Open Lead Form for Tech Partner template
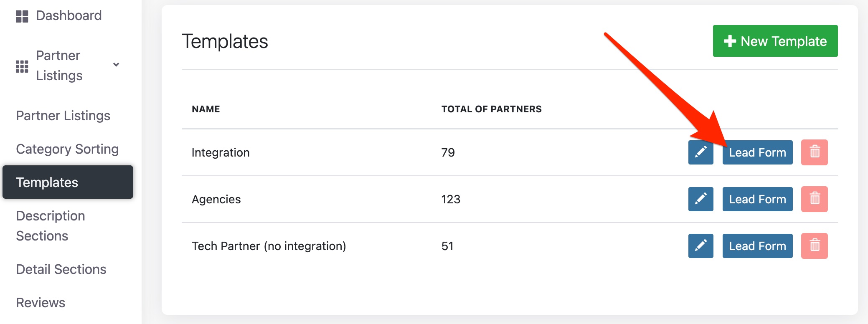The width and height of the screenshot is (868, 324). [x=757, y=246]
